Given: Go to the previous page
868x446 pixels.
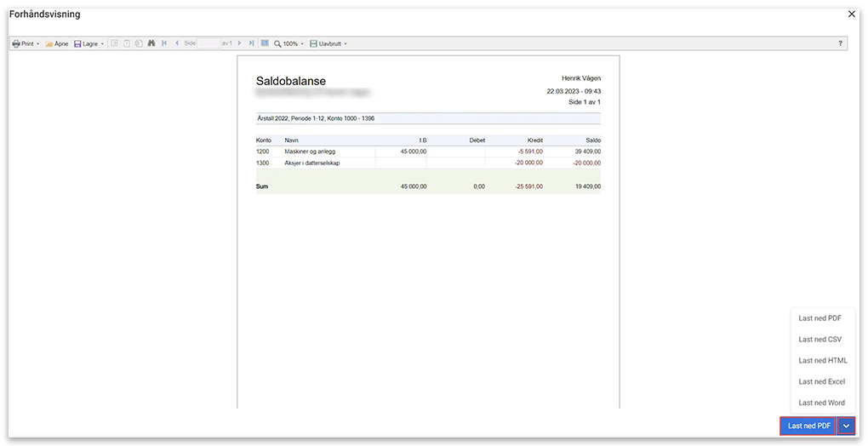Looking at the screenshot, I should [x=176, y=43].
